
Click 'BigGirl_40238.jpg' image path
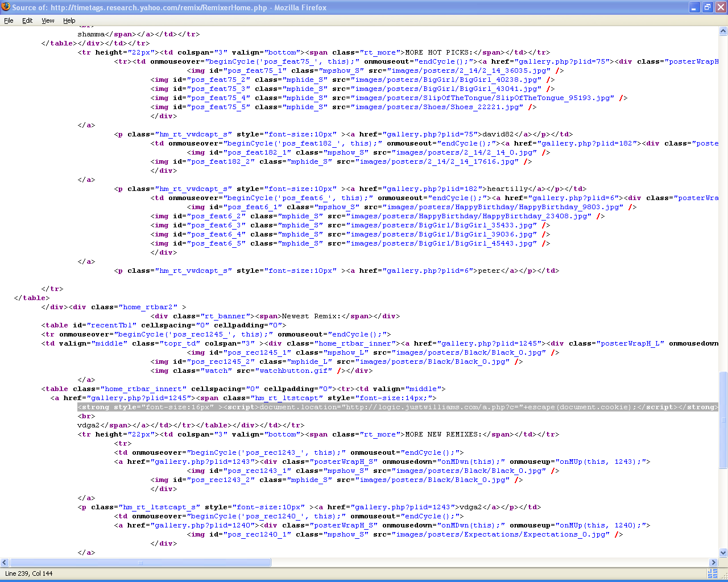[x=498, y=80]
